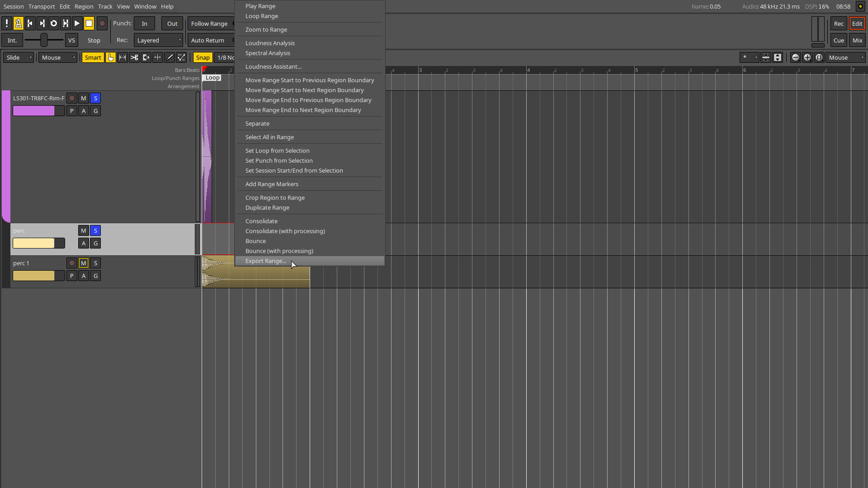Click the perc 1 track fader

38,276
